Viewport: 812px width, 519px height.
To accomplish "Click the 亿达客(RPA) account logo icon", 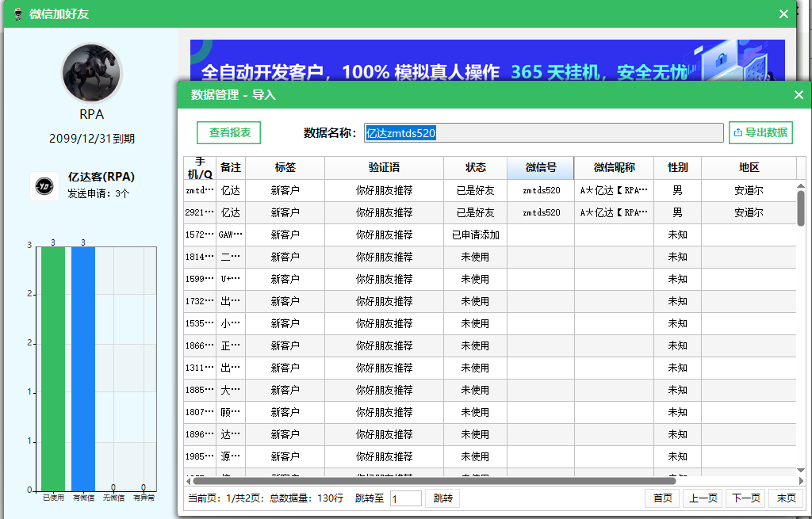I will (44, 185).
